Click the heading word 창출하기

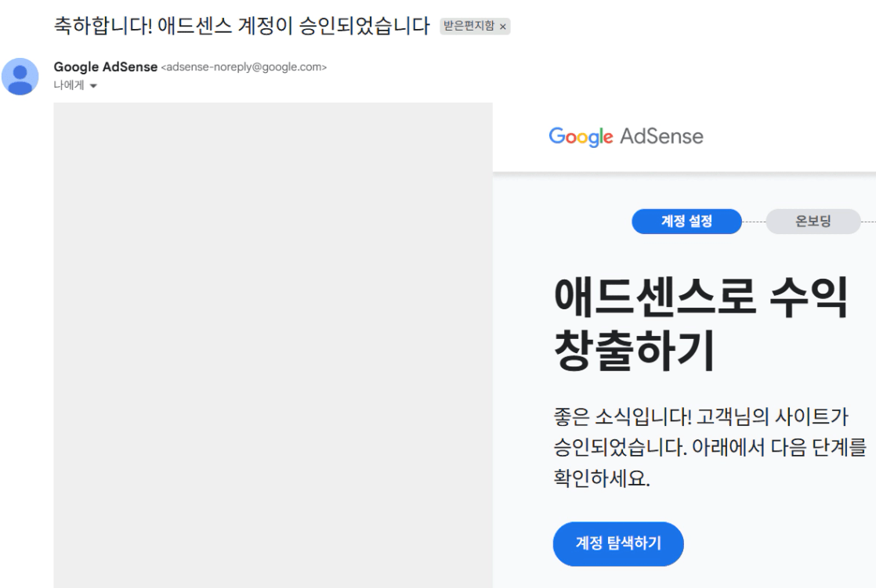634,351
